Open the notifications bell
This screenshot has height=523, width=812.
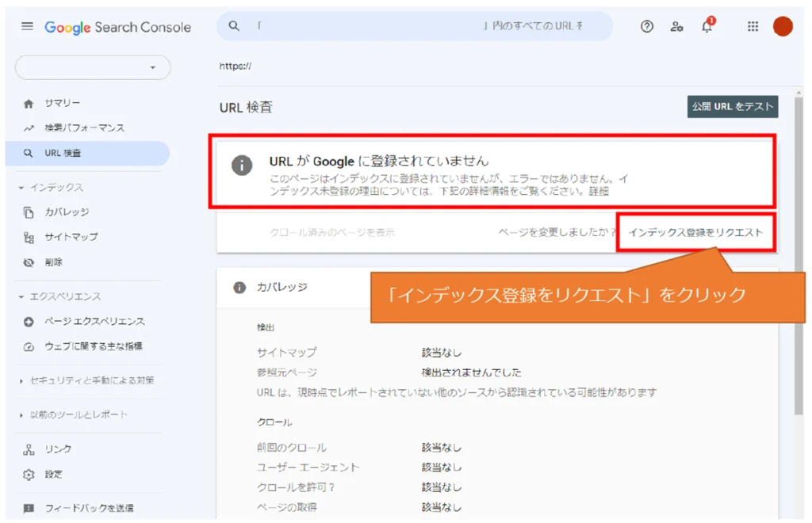click(707, 27)
